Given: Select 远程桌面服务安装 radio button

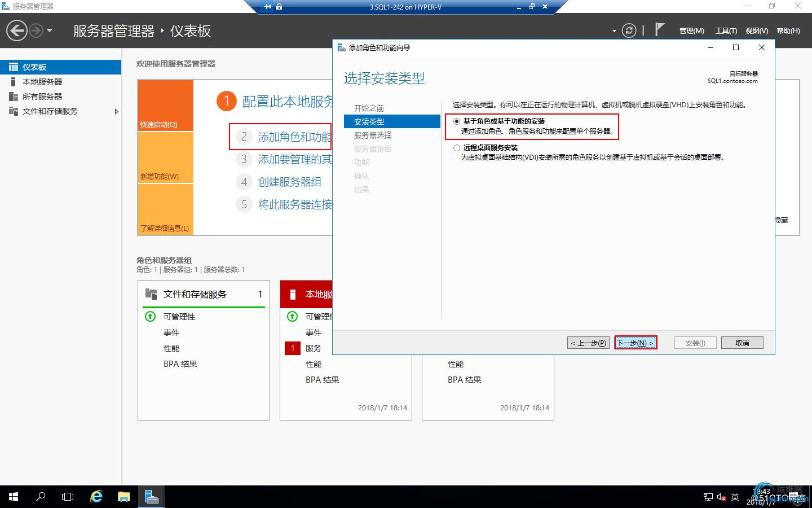Looking at the screenshot, I should point(457,148).
